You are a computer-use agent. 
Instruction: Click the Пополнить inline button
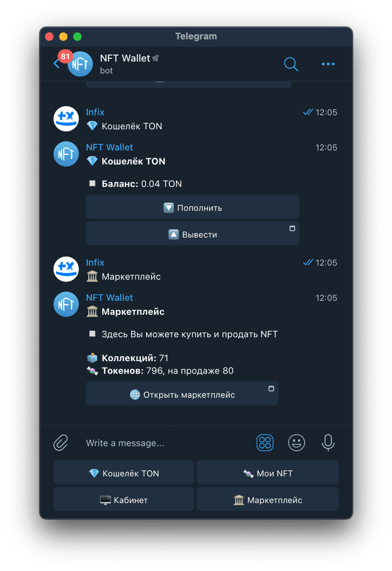click(x=192, y=207)
